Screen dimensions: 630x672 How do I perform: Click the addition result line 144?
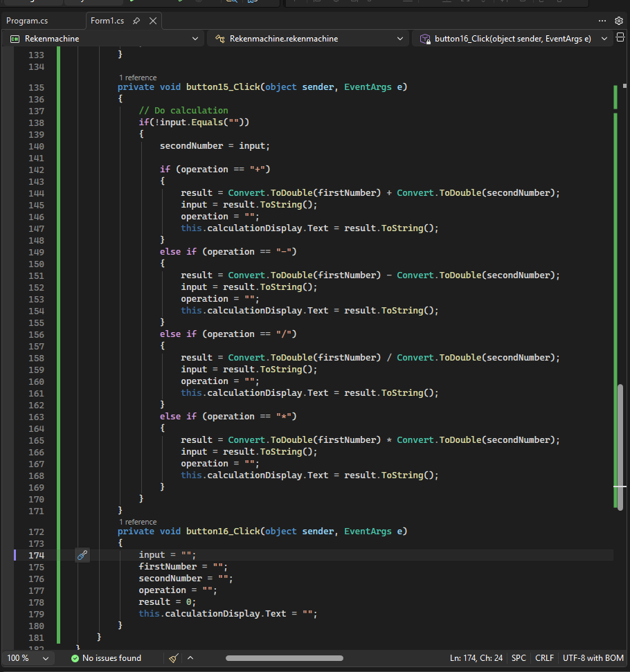(x=370, y=193)
